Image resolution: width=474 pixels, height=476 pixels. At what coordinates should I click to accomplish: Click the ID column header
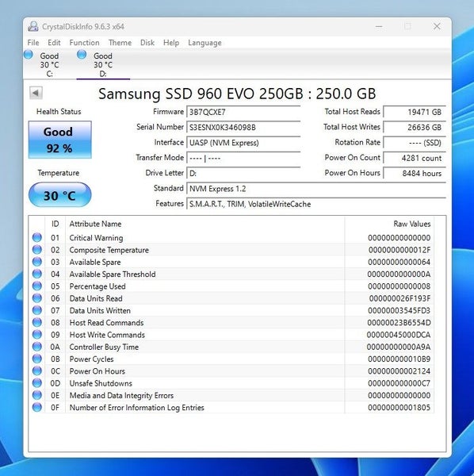55,224
